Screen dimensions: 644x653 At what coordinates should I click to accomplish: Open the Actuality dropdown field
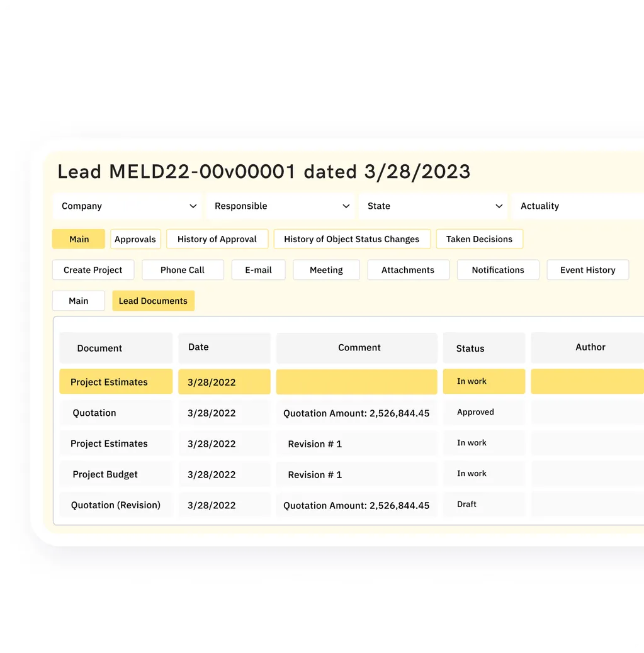point(578,206)
